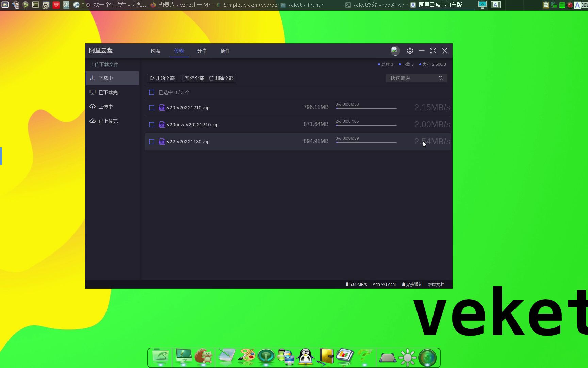Click the keyboard tray icon
The width and height of the screenshot is (588, 368).
(x=585, y=5)
